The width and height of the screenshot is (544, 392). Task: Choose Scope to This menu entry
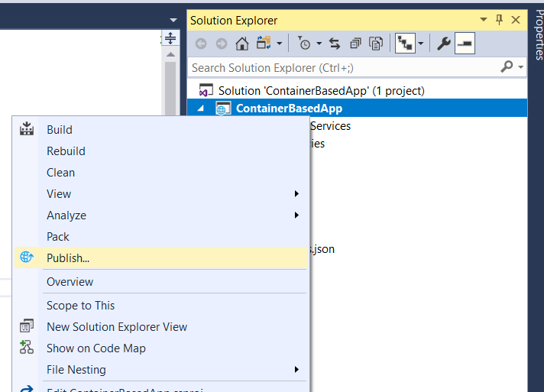tap(160, 306)
